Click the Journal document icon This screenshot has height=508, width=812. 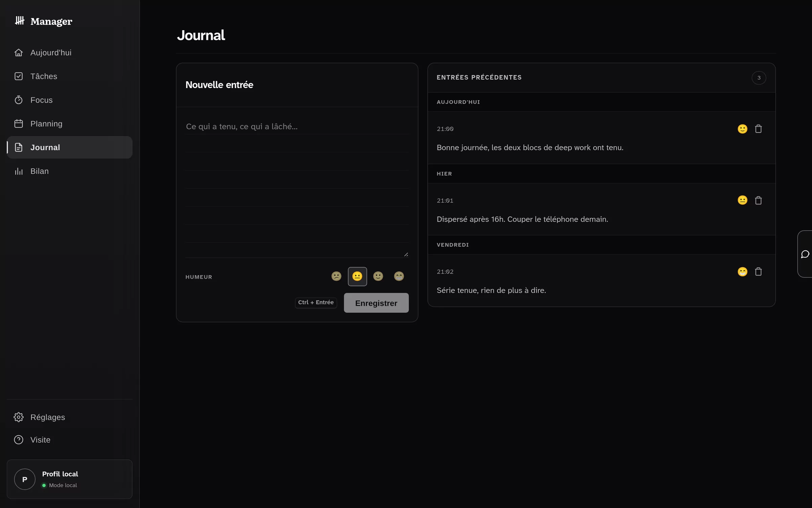pos(19,147)
